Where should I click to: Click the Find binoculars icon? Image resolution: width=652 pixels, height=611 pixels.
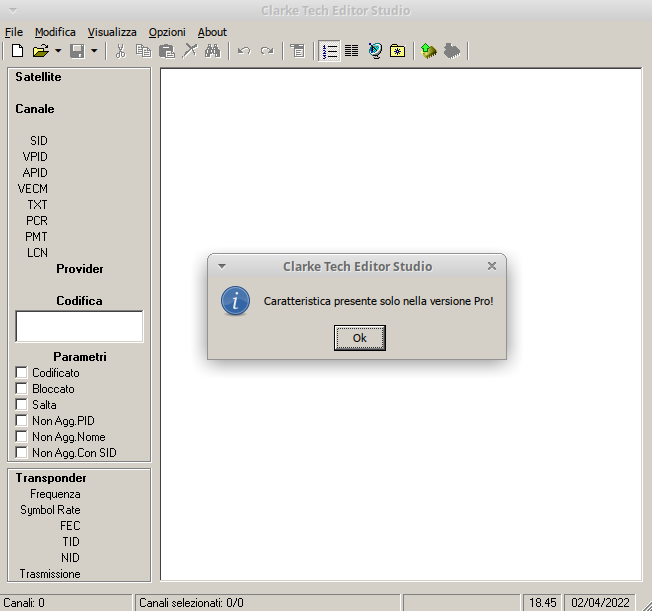point(212,51)
